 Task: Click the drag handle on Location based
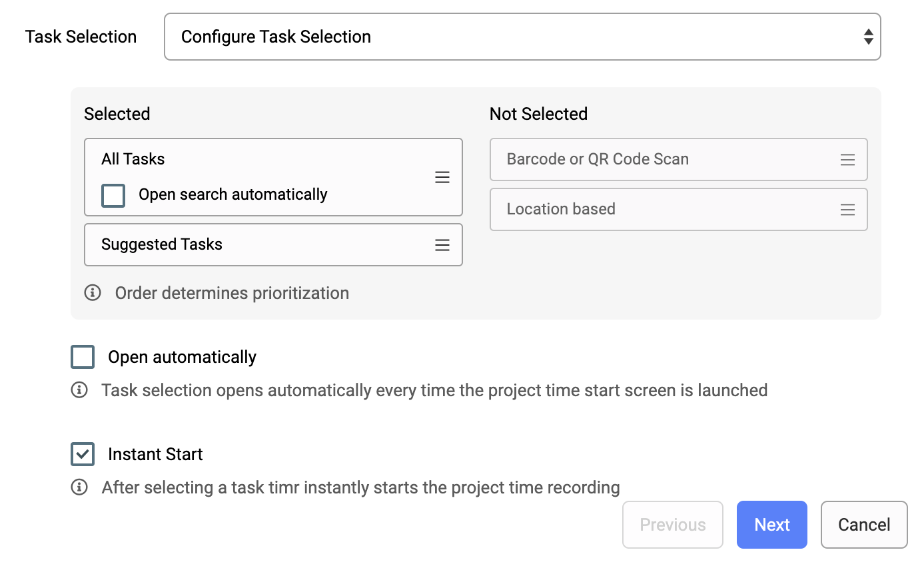847,210
